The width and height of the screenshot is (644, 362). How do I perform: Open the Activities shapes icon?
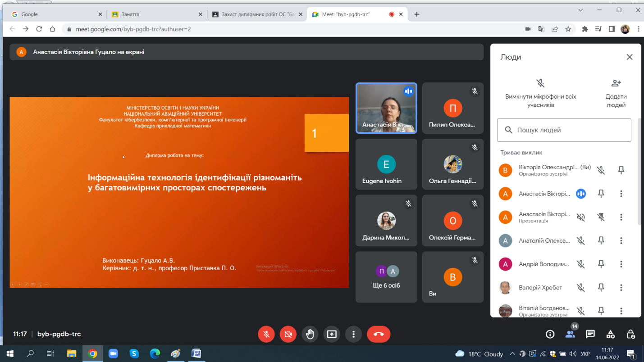[x=610, y=334]
